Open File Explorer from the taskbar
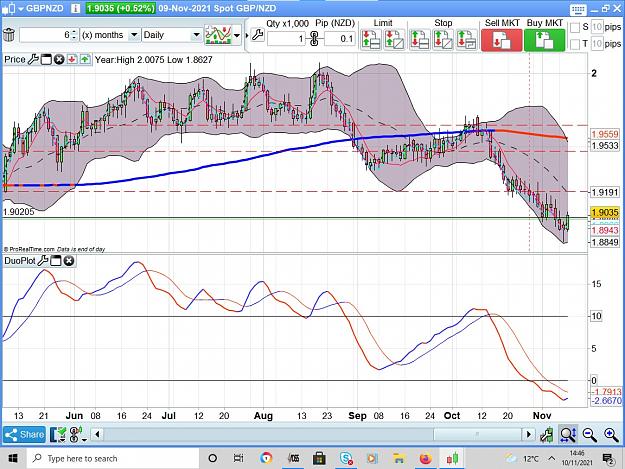 coord(399,458)
